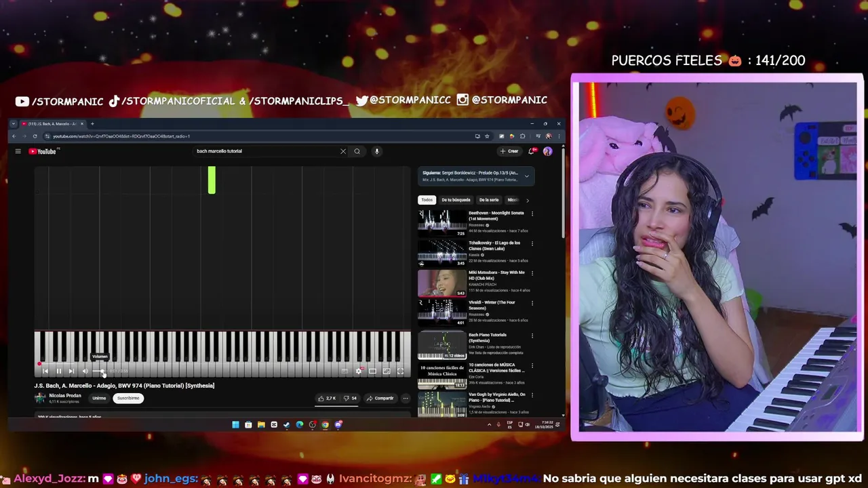Open Bach Piano Tutorials playlist thumbnail
This screenshot has width=868, height=488.
[x=442, y=346]
